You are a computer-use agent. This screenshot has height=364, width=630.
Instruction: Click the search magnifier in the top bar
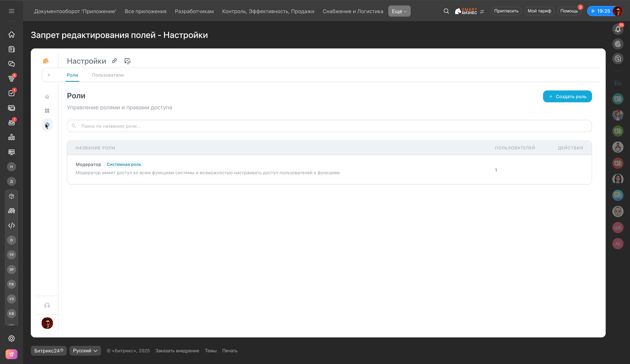pyautogui.click(x=446, y=11)
